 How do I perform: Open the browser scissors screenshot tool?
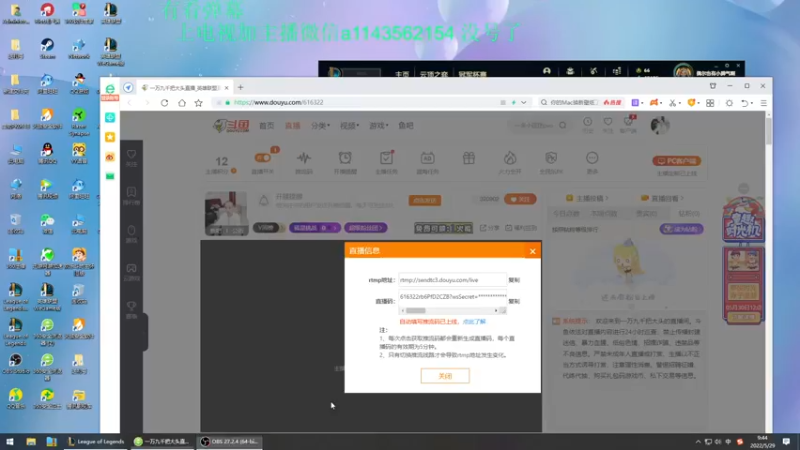672,103
